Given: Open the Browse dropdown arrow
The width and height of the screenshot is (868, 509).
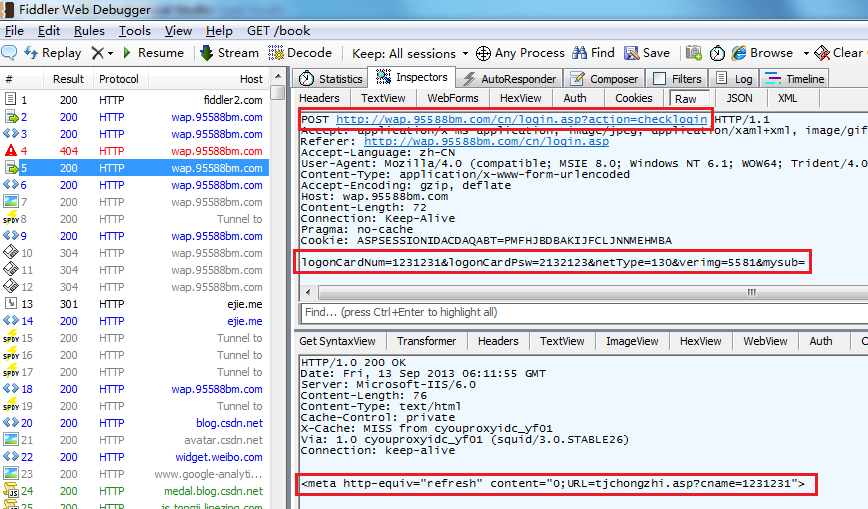Looking at the screenshot, I should pos(806,53).
